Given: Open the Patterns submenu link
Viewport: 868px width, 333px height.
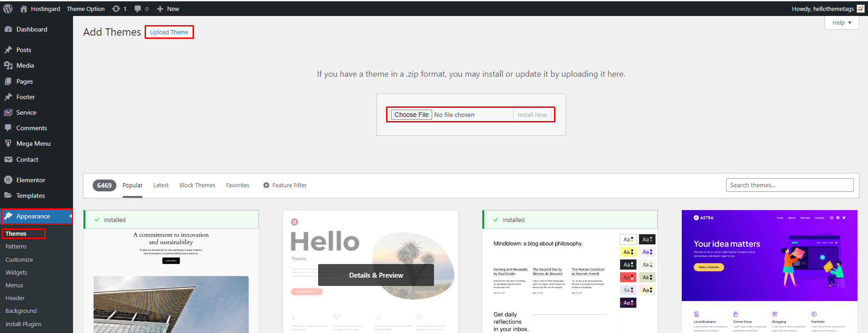Looking at the screenshot, I should click(16, 246).
